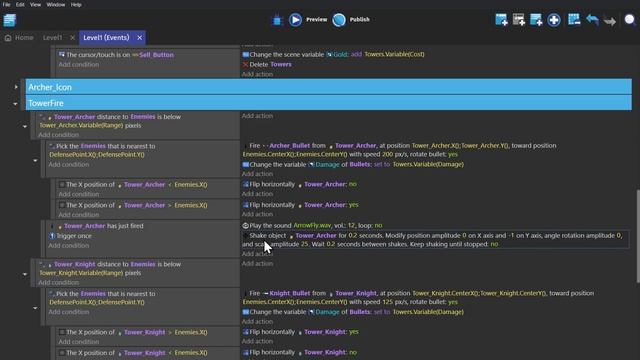Click the flip icon for Tower_Knight: yes
Viewport: 640px width, 360px height.
pos(246,332)
